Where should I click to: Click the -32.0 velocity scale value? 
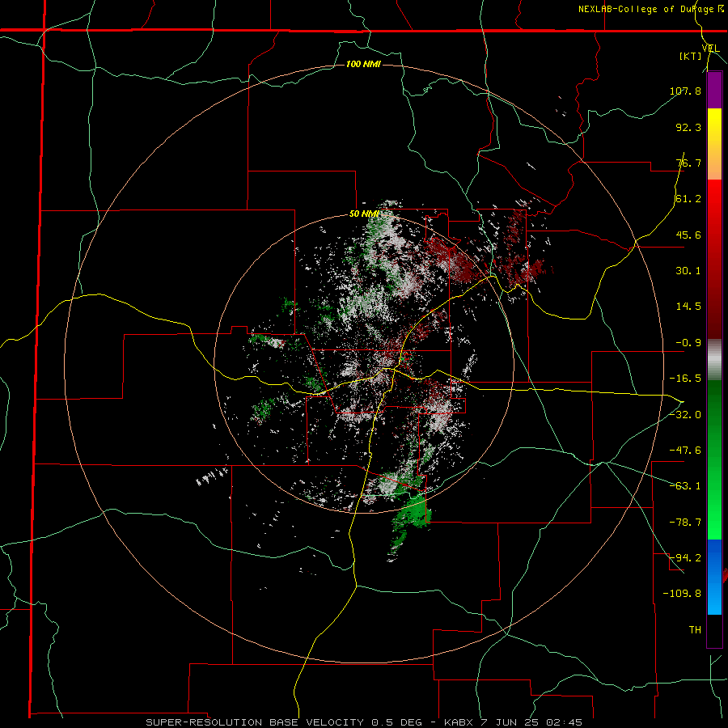click(685, 415)
